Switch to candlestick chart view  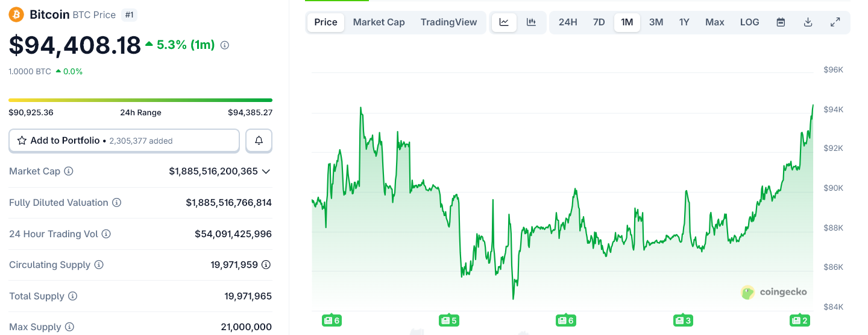click(531, 22)
